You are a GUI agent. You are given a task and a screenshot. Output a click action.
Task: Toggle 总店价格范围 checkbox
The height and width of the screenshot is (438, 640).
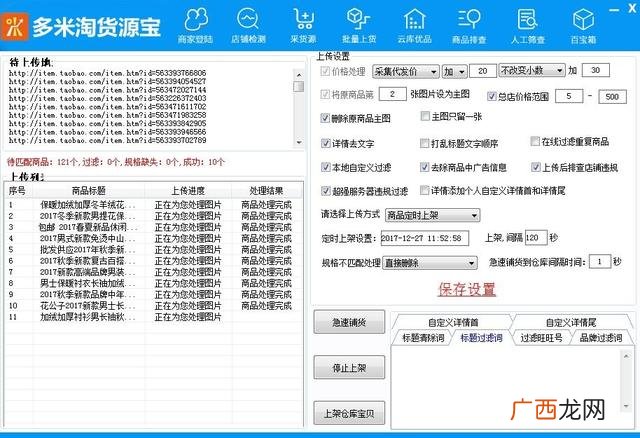tap(491, 96)
